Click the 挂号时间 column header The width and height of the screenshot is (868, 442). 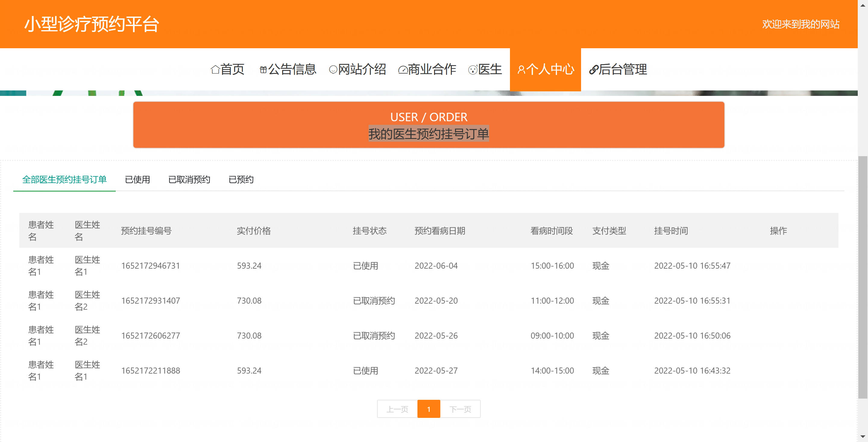pos(671,231)
